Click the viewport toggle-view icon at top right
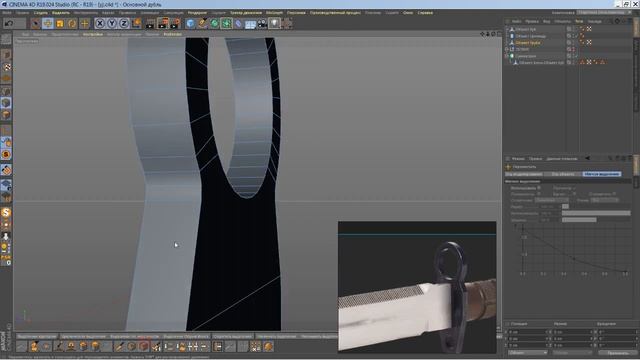The width and height of the screenshot is (640, 360). tap(499, 34)
